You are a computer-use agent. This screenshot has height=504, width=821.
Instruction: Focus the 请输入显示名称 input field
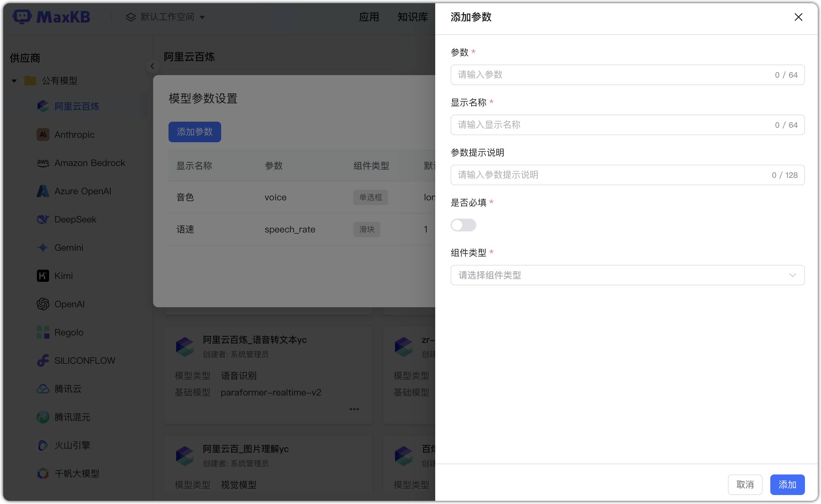627,125
